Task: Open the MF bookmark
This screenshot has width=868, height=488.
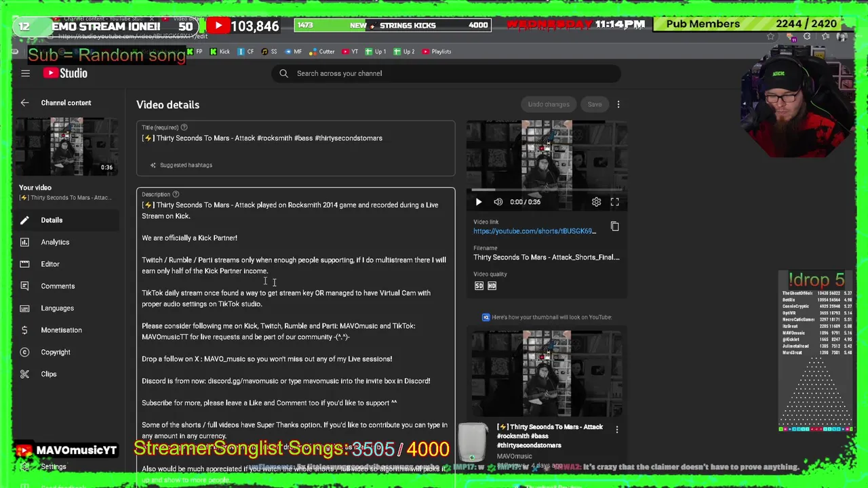Action: click(x=293, y=52)
